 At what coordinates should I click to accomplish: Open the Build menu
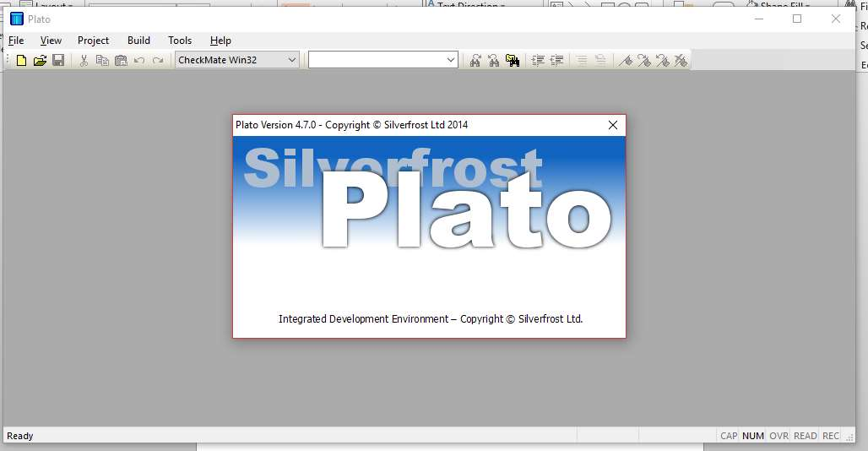point(138,41)
